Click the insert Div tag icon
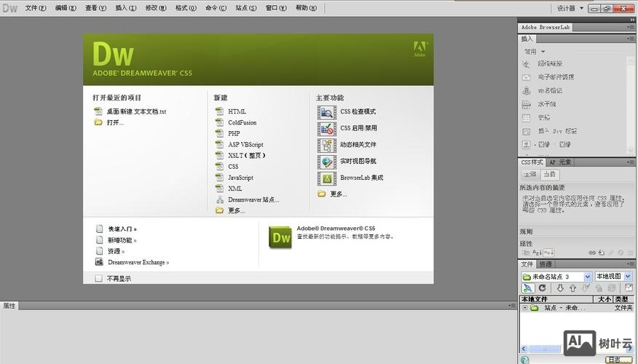 coord(526,131)
